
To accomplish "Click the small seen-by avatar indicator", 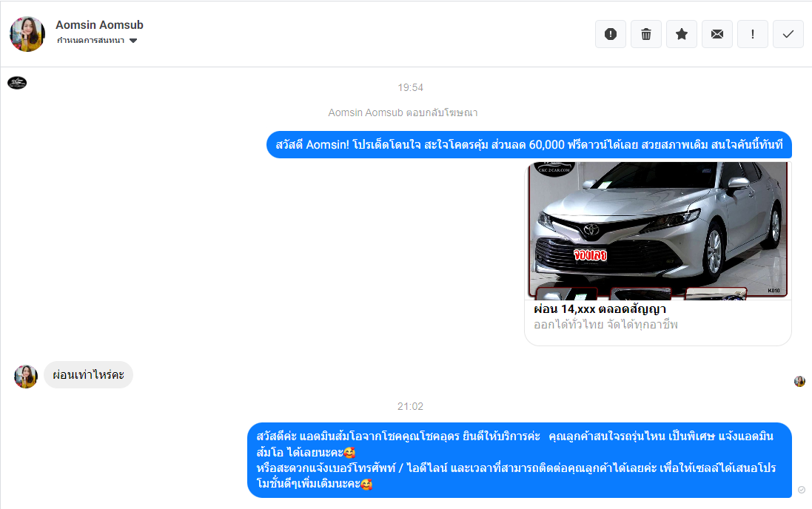I will (x=799, y=382).
